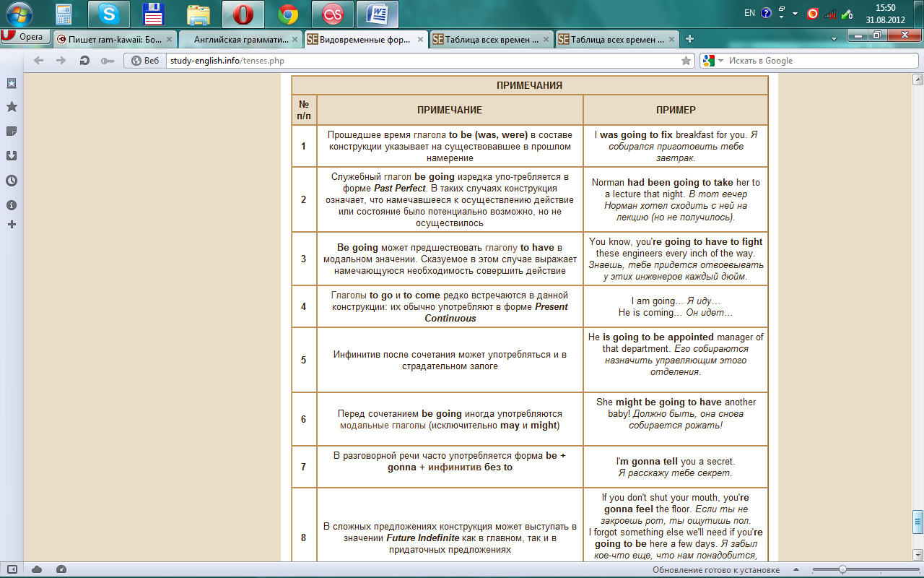Launch Calculator from the taskbar
Screen dimensions: 924x578
click(x=65, y=14)
